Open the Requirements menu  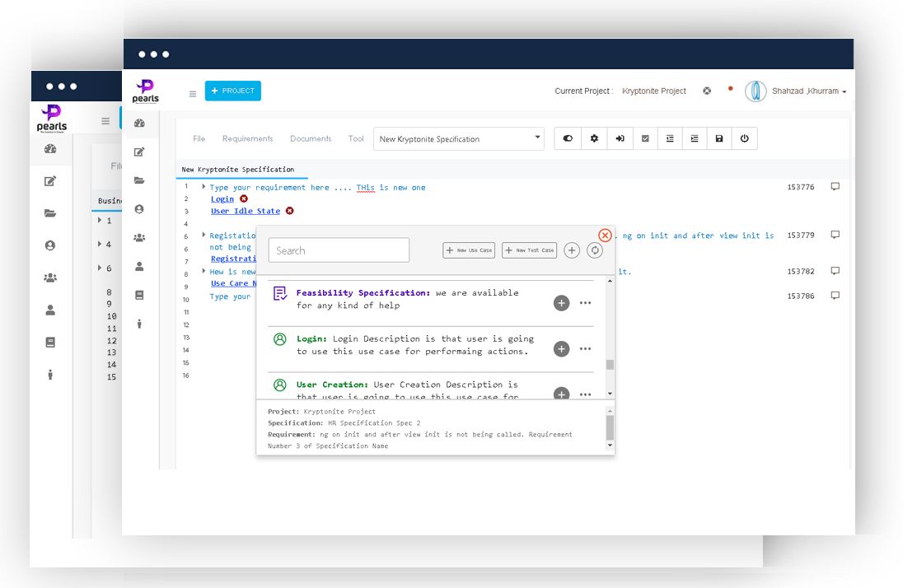click(x=247, y=139)
